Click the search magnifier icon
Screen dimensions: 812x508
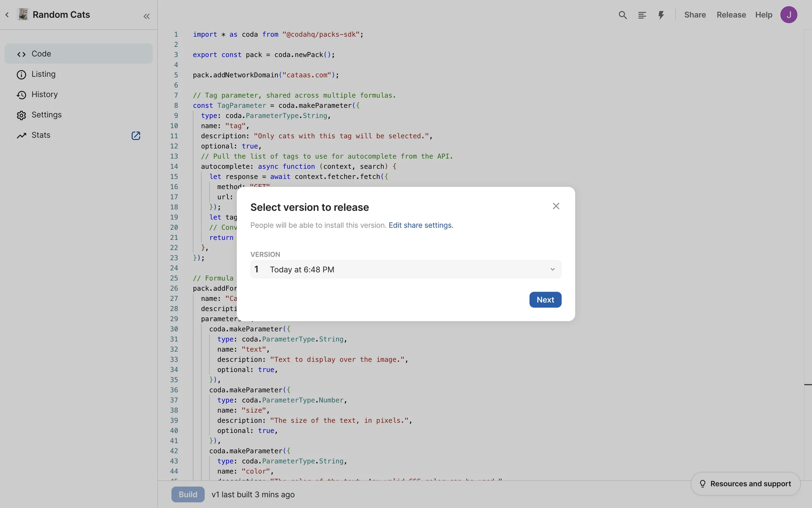tap(623, 15)
